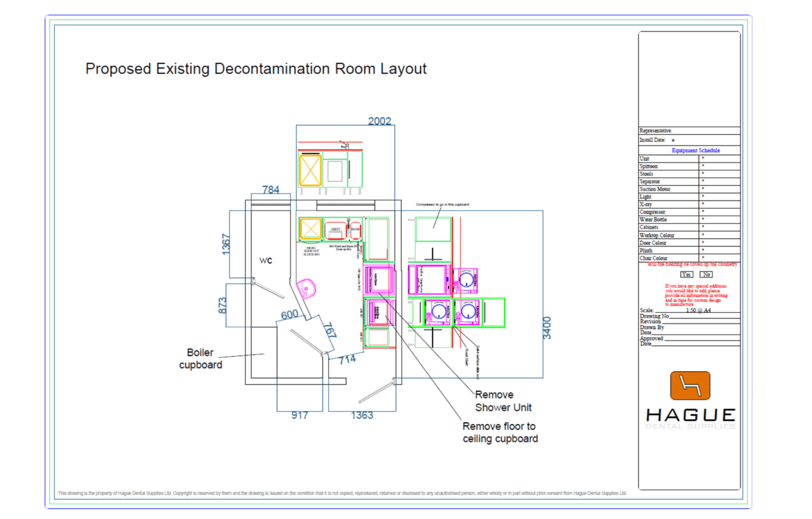Screen dimensions: 812x519
Task: Select the 'Water Bottle' schedule row
Action: click(x=690, y=220)
